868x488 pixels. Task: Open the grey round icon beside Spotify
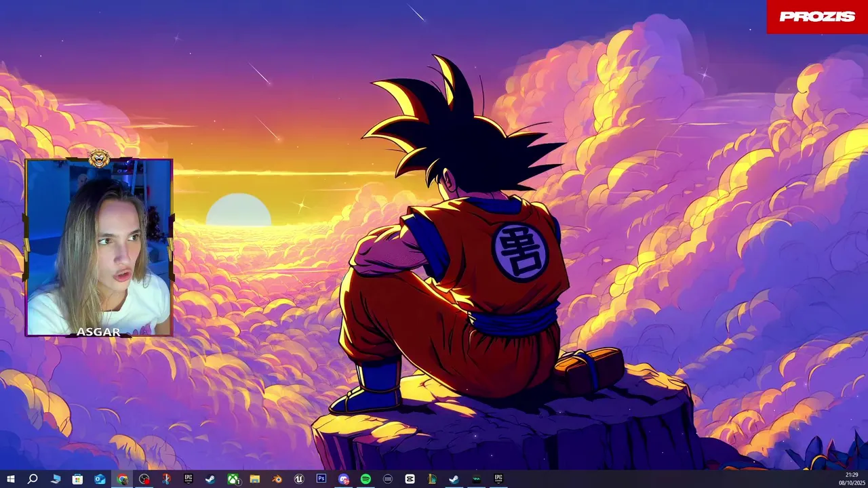(x=387, y=479)
